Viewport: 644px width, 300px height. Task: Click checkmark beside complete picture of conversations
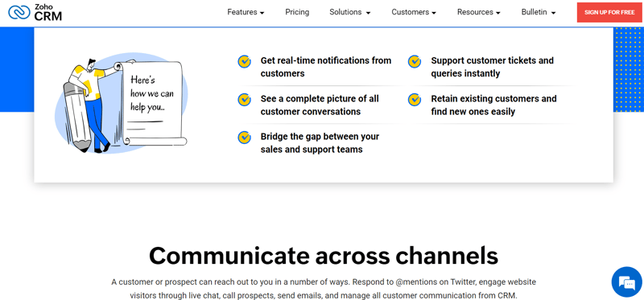(245, 100)
